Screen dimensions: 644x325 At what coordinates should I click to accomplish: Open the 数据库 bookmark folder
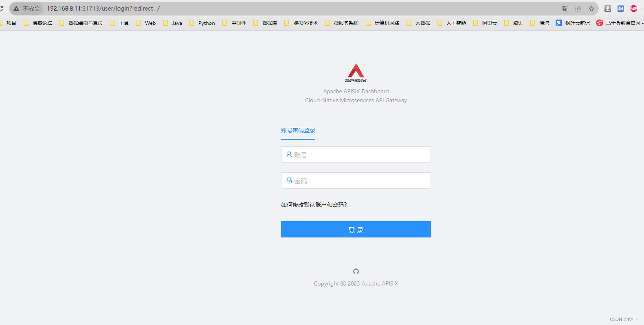265,23
